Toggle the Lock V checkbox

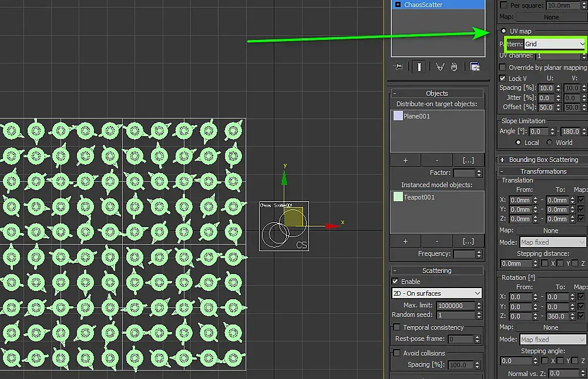pyautogui.click(x=502, y=78)
